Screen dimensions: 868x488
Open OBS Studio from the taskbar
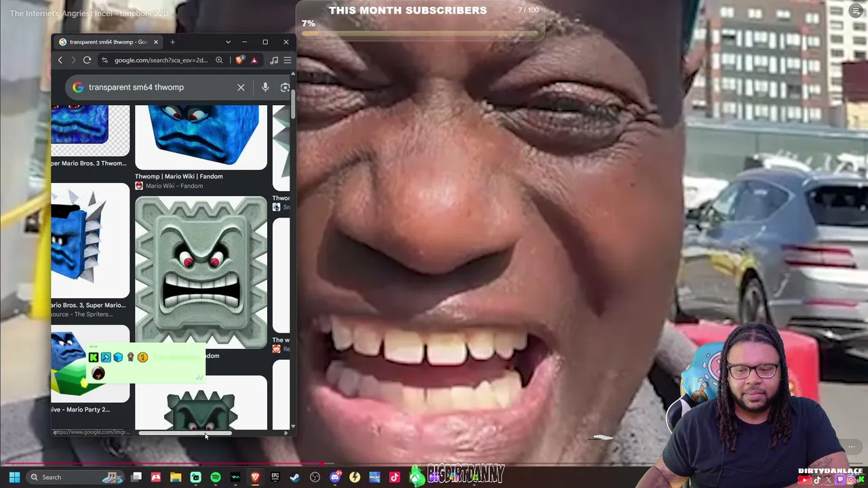315,477
